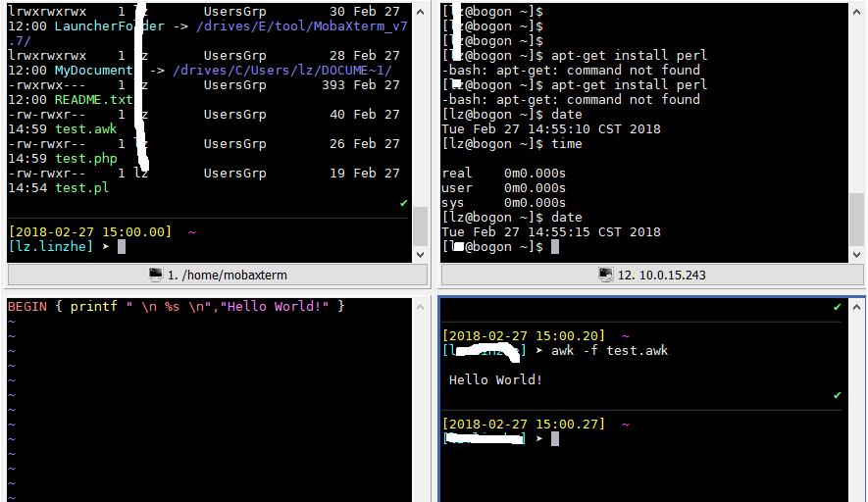Click scrollbar thumb in the 10.0.15.243 pane
The width and height of the screenshot is (868, 502).
(857, 220)
